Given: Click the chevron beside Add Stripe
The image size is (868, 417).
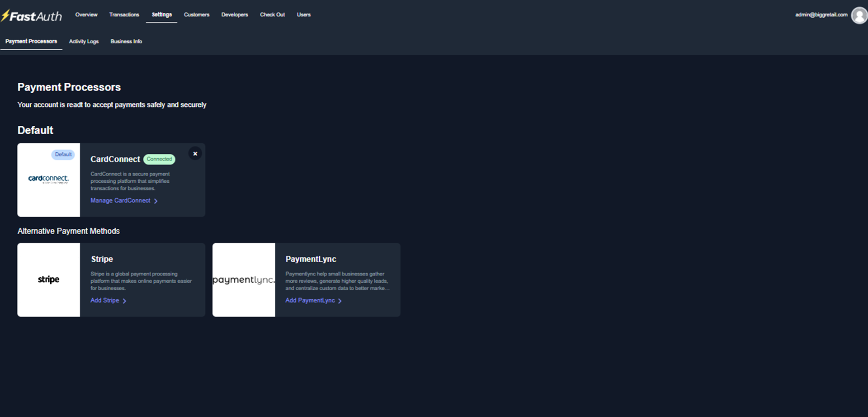Looking at the screenshot, I should (x=125, y=301).
